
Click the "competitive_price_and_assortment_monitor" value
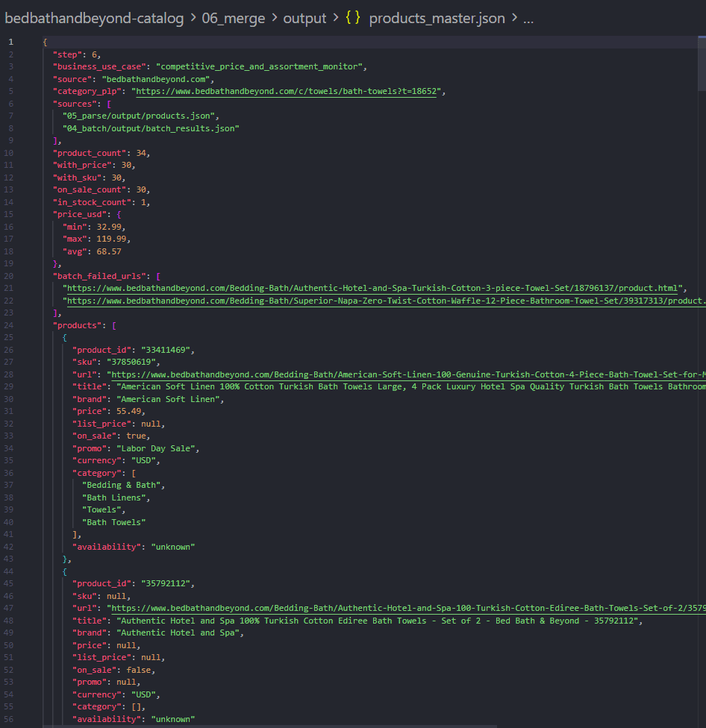[x=259, y=66]
